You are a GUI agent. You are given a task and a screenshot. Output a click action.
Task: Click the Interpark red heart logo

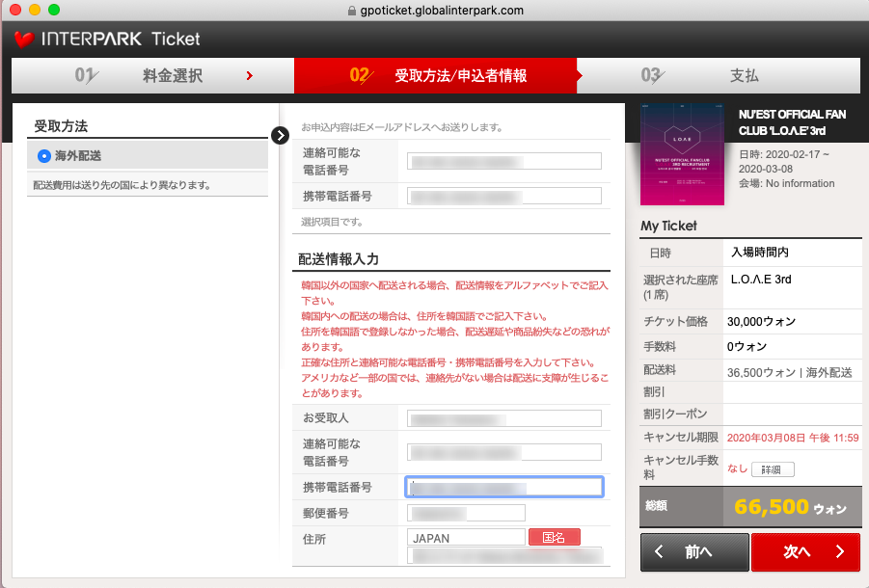tap(24, 40)
